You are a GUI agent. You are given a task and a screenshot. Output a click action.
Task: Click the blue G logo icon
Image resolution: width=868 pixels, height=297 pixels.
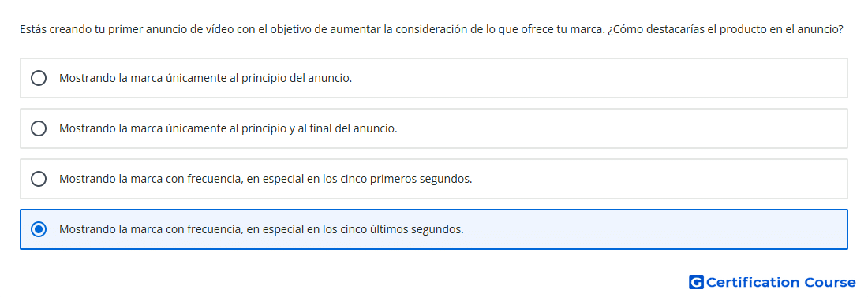coord(696,283)
